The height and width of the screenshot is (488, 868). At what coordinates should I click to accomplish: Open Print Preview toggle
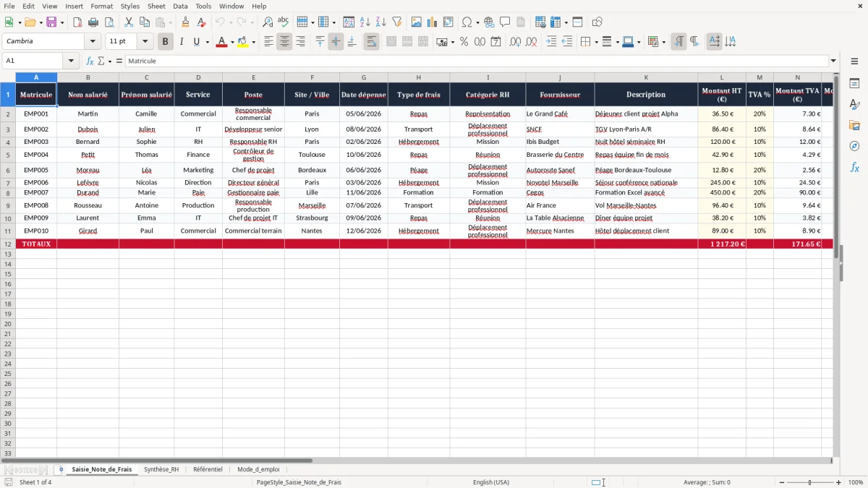[109, 22]
